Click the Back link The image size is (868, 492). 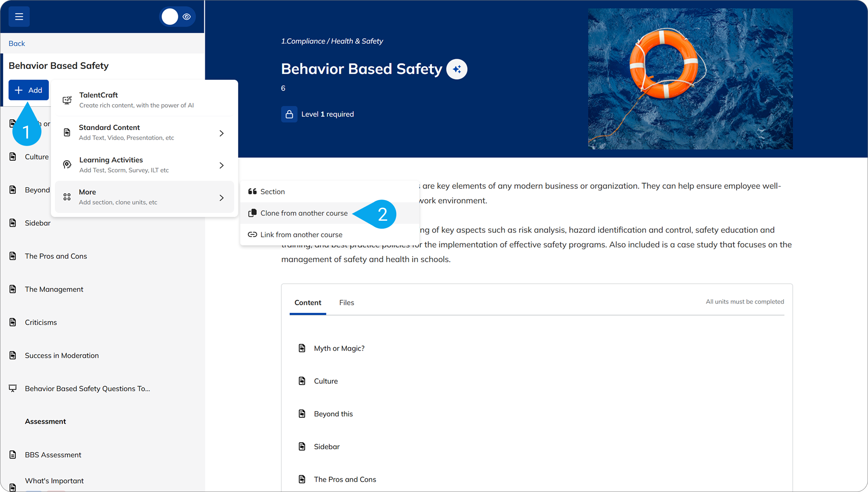17,43
